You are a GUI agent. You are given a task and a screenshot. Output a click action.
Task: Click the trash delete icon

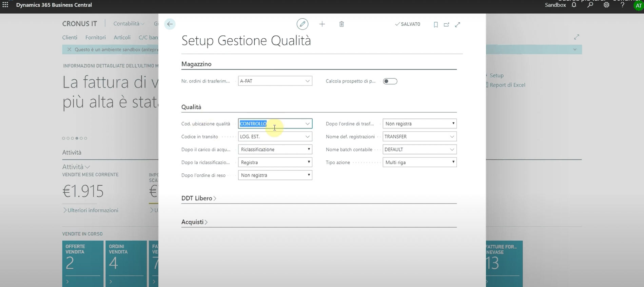tap(341, 24)
